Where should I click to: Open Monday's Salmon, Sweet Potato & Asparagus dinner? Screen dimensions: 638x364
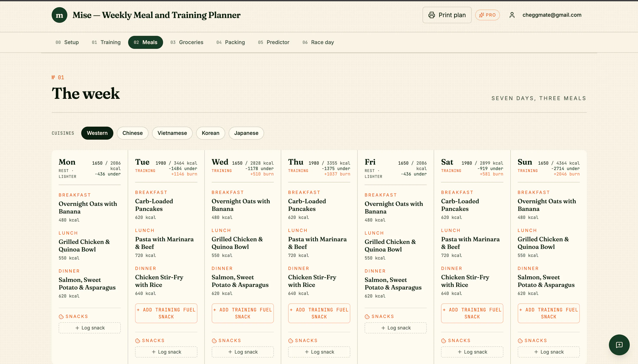point(87,283)
